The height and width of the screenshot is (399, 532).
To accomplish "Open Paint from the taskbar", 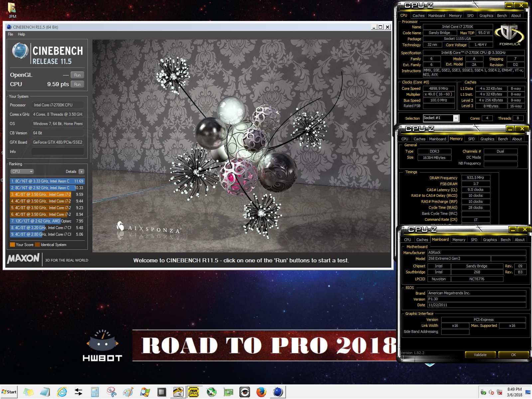I will [x=128, y=392].
